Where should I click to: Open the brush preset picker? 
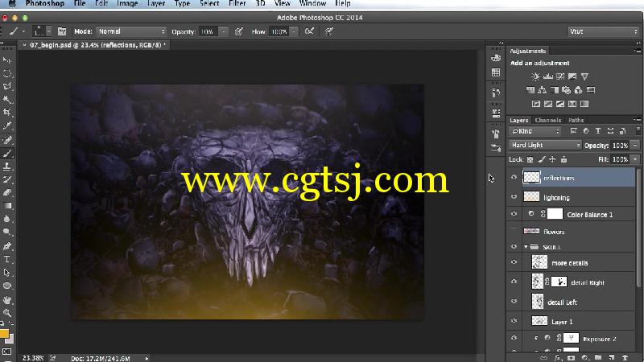click(x=43, y=31)
